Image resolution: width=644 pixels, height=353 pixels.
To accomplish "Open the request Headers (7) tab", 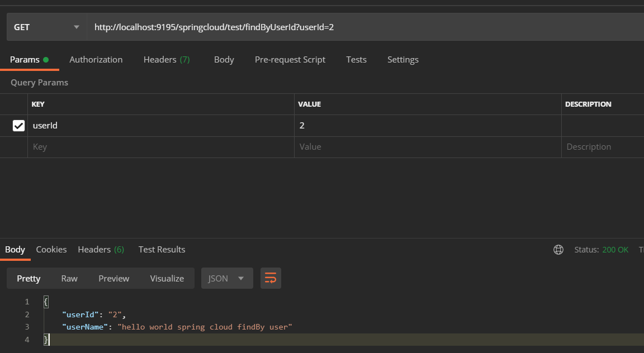I will click(x=167, y=60).
